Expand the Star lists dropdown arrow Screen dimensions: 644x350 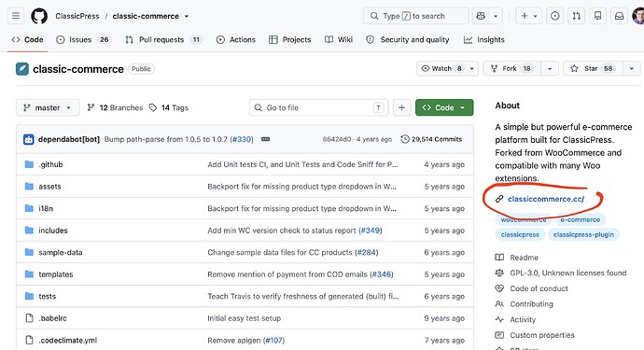(x=632, y=69)
